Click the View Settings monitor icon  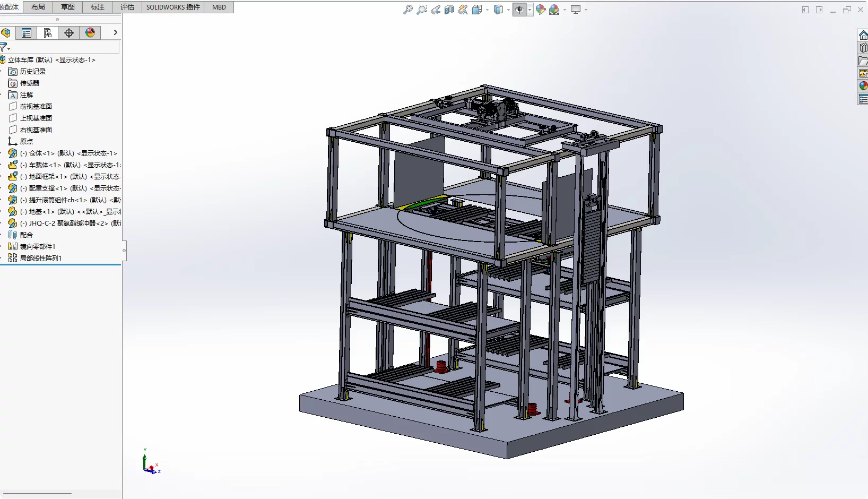576,10
